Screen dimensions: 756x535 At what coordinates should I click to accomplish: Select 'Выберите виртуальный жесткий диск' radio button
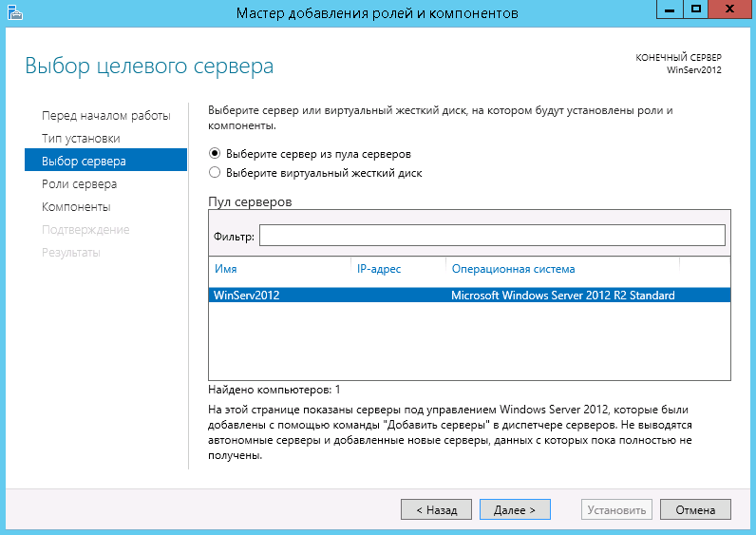click(215, 173)
